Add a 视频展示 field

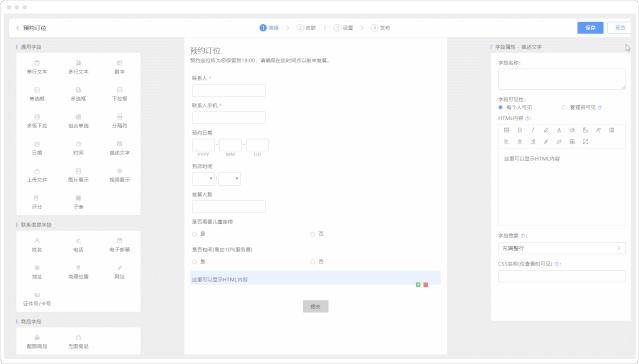[119, 176]
